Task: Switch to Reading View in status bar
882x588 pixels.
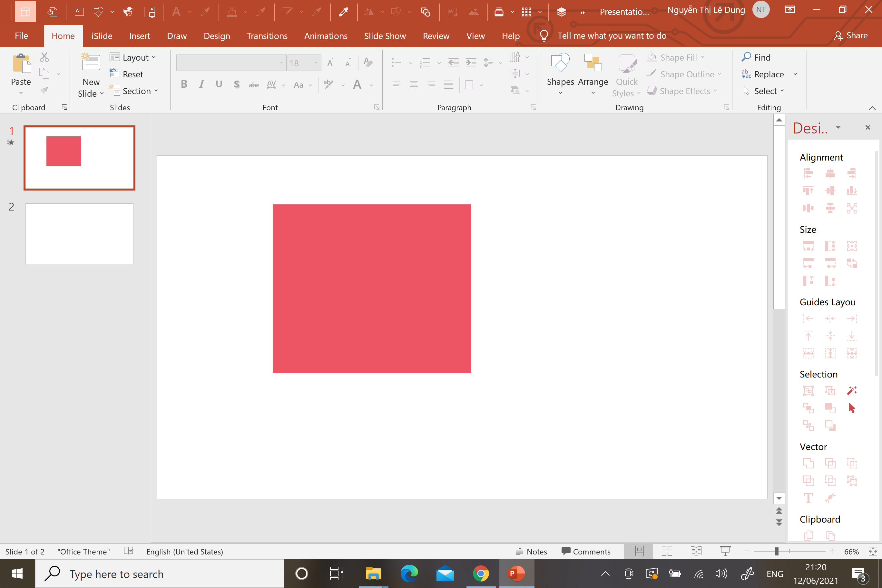Action: point(696,551)
